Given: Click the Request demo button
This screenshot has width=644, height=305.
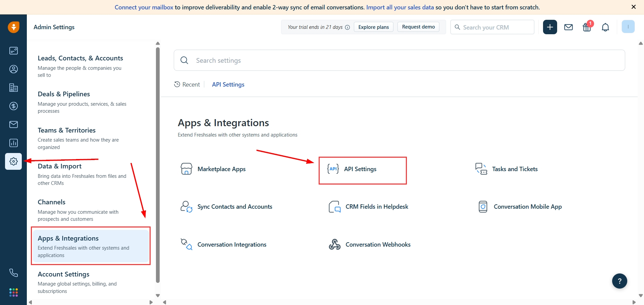Looking at the screenshot, I should pyautogui.click(x=418, y=27).
